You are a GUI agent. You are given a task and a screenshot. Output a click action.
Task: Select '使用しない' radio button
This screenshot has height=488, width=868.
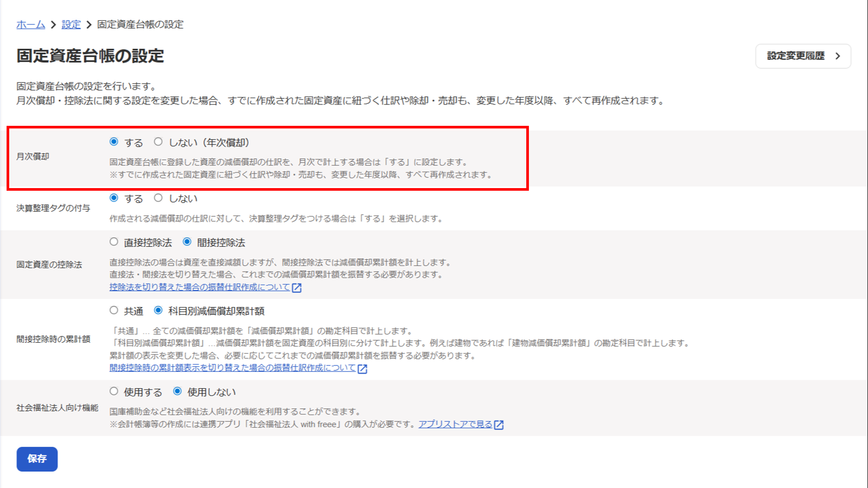point(177,391)
